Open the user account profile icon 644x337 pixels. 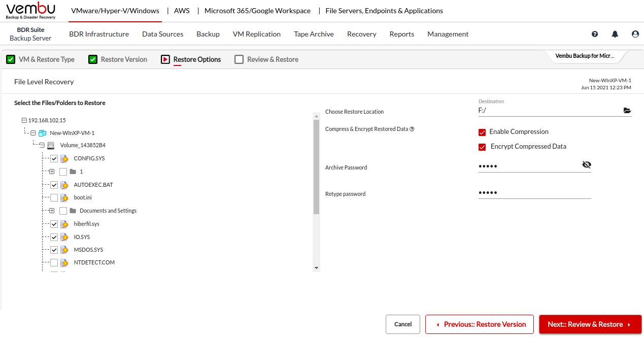(x=635, y=34)
